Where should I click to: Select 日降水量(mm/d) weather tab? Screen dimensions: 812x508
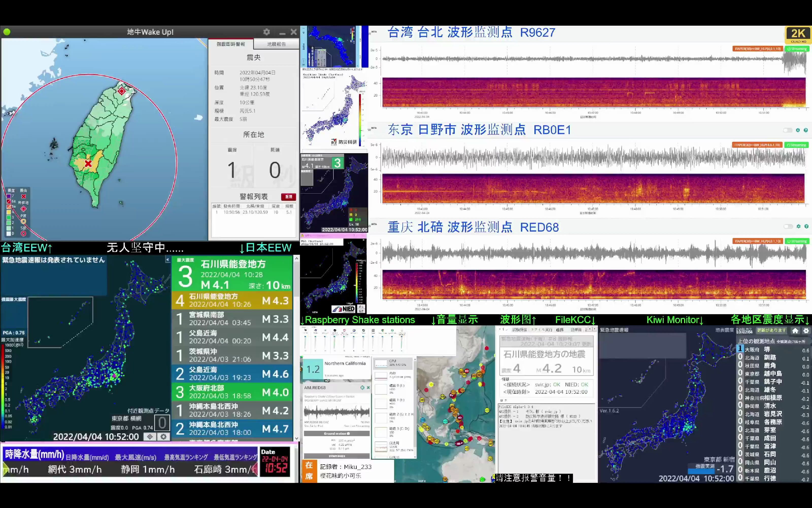click(87, 457)
